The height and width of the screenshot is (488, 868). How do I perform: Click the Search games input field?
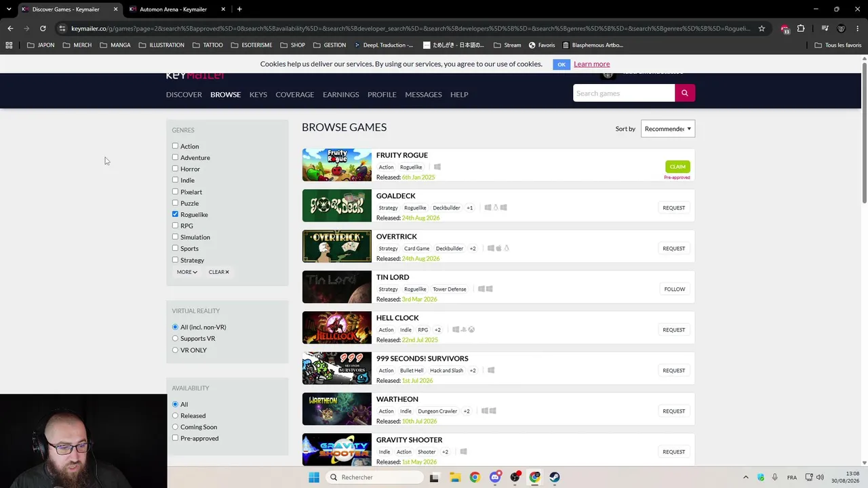(x=624, y=93)
